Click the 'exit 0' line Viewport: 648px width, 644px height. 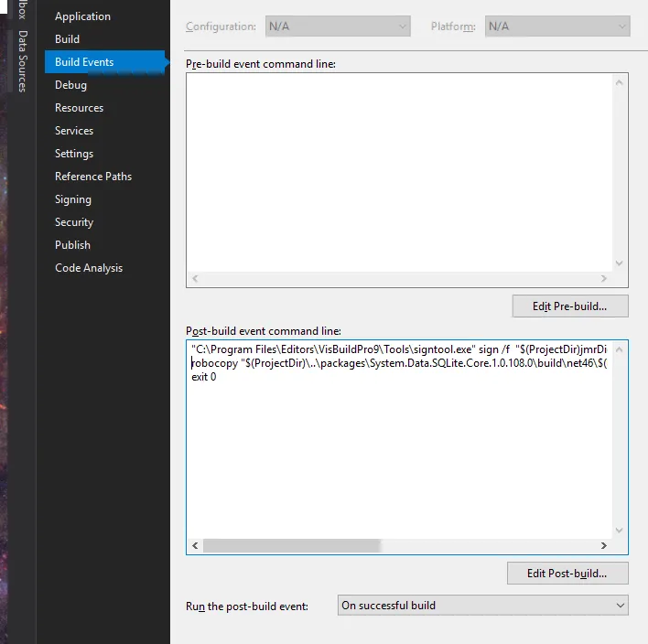tap(204, 377)
